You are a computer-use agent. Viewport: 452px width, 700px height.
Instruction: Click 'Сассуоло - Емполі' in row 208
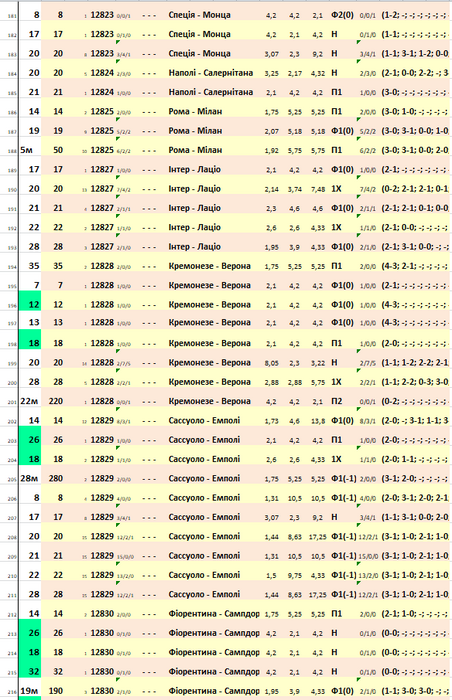point(204,536)
